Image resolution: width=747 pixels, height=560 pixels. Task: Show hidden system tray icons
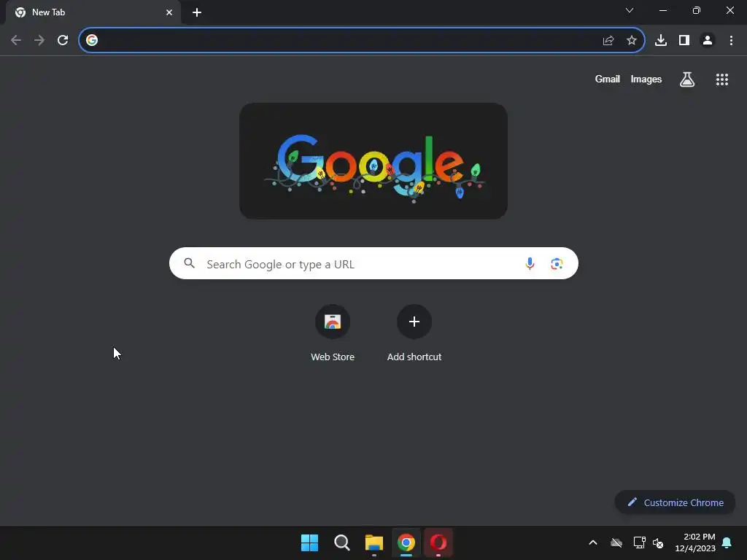592,542
